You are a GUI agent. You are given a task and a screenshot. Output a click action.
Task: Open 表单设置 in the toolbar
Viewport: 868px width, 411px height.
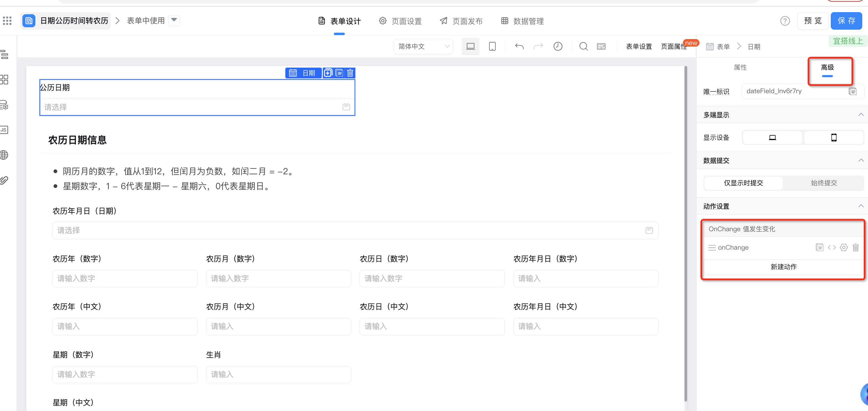click(x=638, y=47)
